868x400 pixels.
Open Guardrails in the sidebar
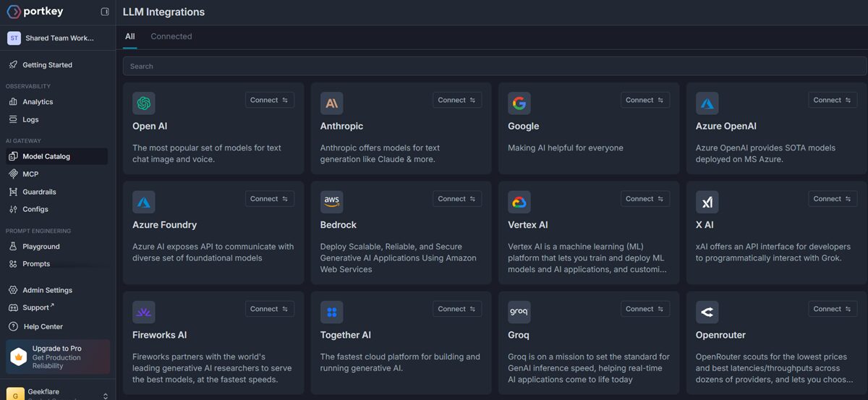(x=39, y=192)
